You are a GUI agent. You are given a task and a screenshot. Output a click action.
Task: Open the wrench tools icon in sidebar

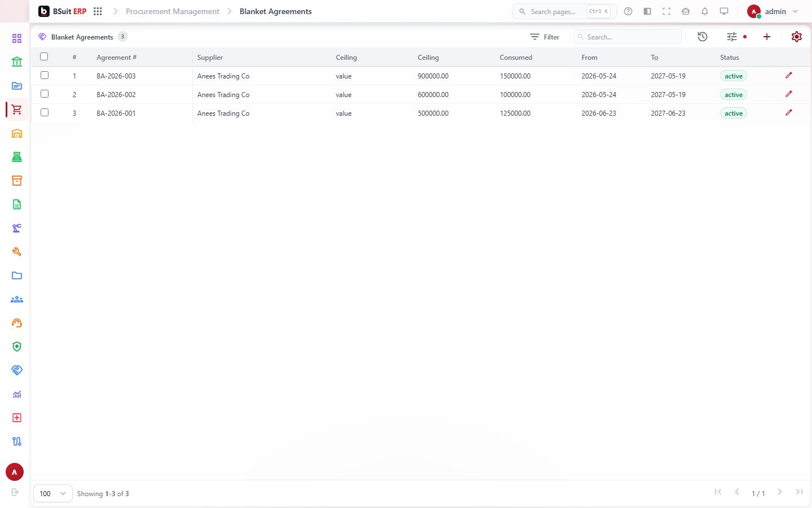click(17, 252)
